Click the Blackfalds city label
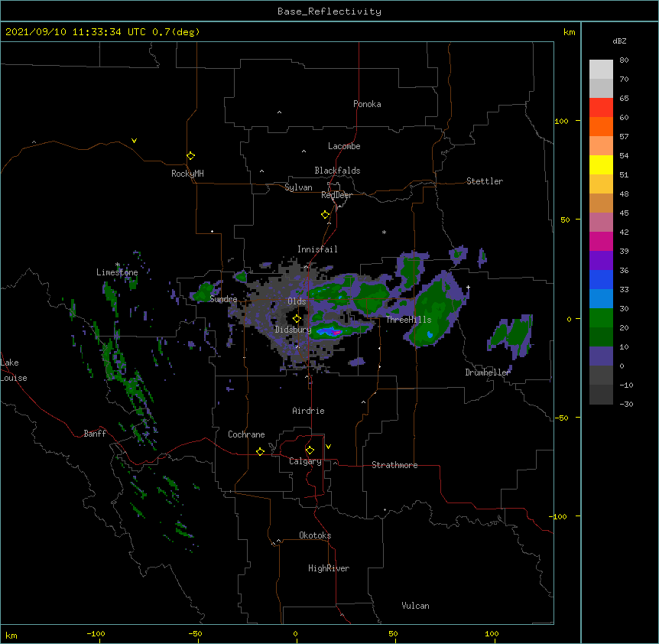The image size is (659, 644). (337, 171)
